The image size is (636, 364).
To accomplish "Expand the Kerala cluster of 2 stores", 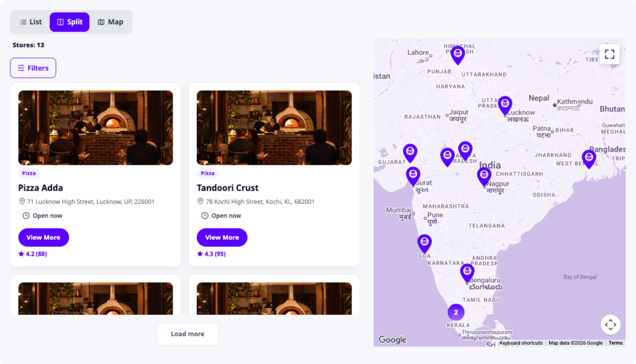I will click(x=456, y=312).
